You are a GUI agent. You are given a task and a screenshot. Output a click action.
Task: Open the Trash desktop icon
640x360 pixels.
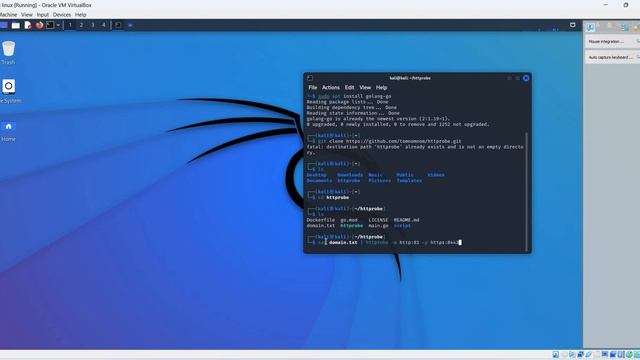(x=8, y=52)
